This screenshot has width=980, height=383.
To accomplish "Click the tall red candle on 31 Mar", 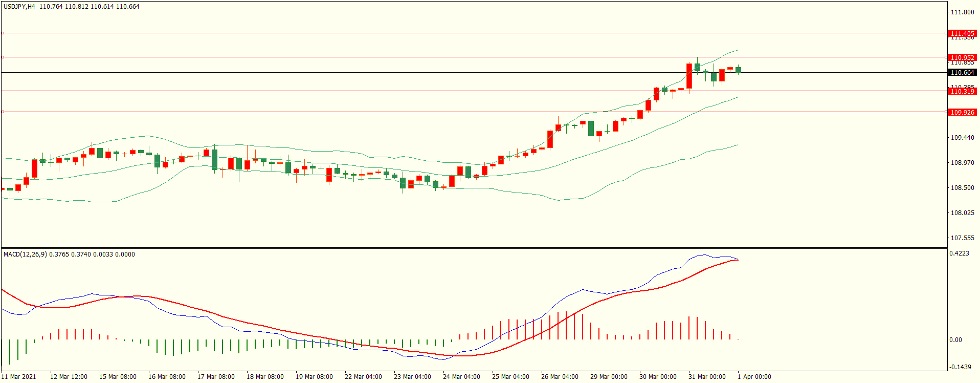I will pos(689,76).
